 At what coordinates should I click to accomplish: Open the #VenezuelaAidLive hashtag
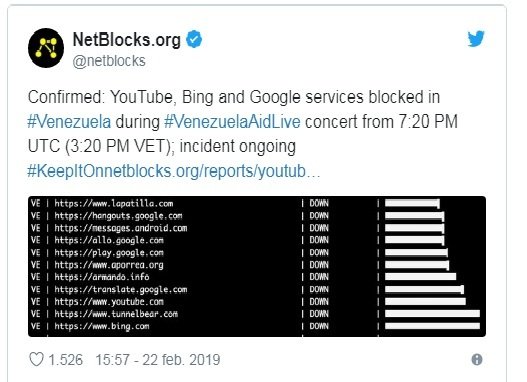tap(232, 122)
